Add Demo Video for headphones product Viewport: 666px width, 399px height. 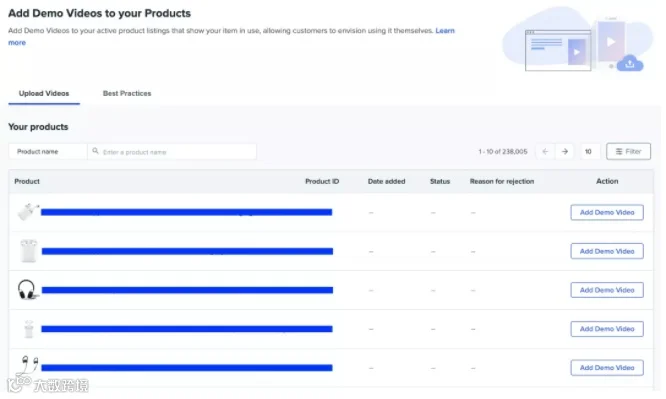point(607,290)
